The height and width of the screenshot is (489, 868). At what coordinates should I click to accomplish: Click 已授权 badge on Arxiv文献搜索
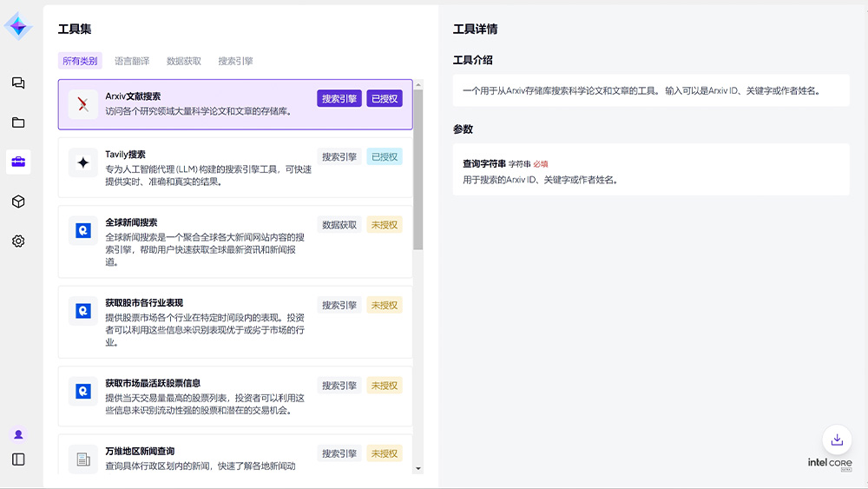[x=385, y=99]
